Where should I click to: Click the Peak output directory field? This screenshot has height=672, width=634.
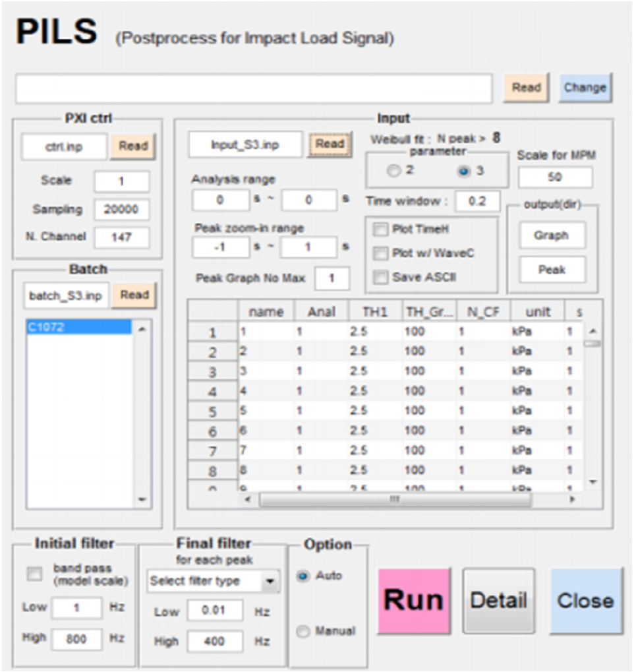click(x=552, y=270)
